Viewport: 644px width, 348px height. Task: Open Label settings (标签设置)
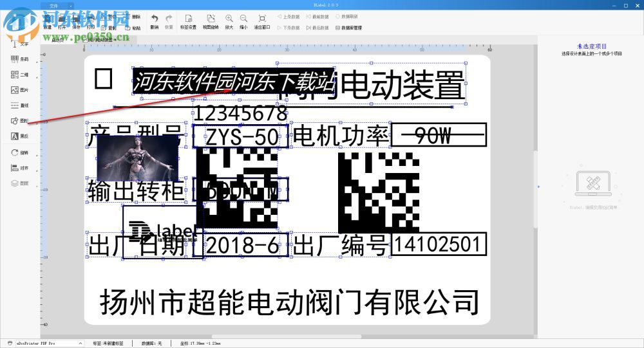(188, 21)
